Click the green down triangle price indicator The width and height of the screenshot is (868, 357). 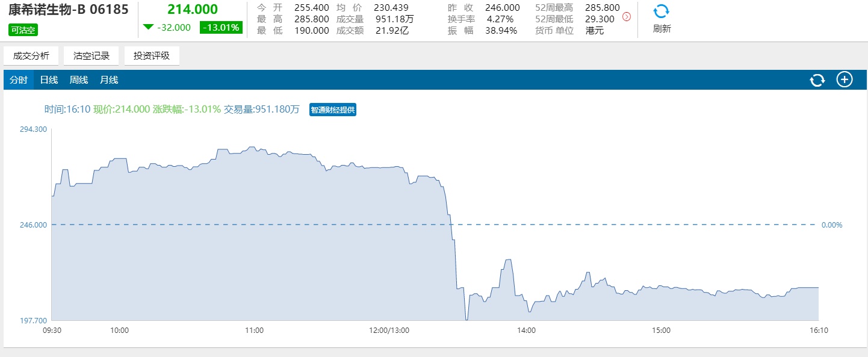148,27
